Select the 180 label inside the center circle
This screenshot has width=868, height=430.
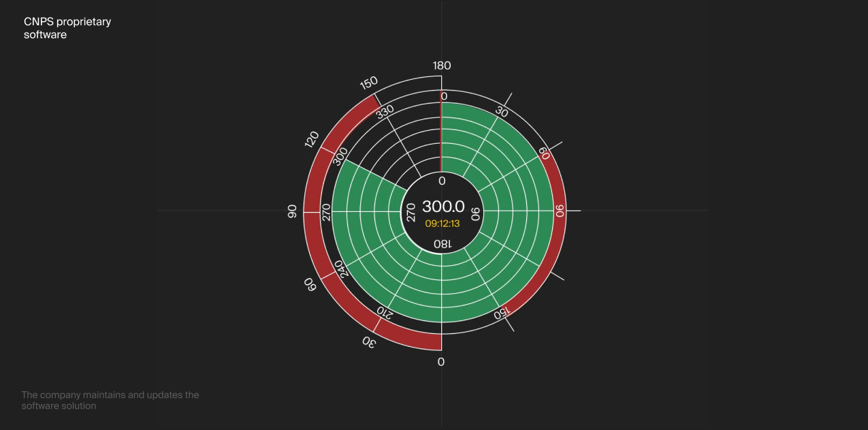442,244
